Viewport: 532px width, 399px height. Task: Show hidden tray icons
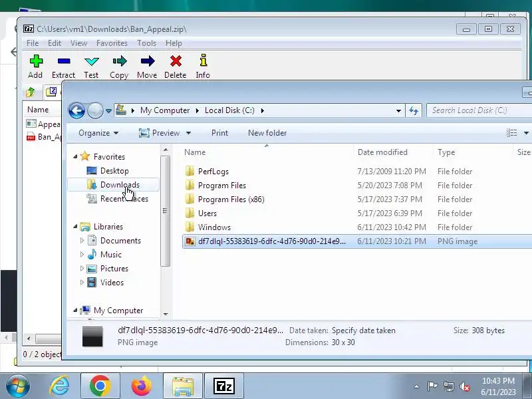[417, 386]
